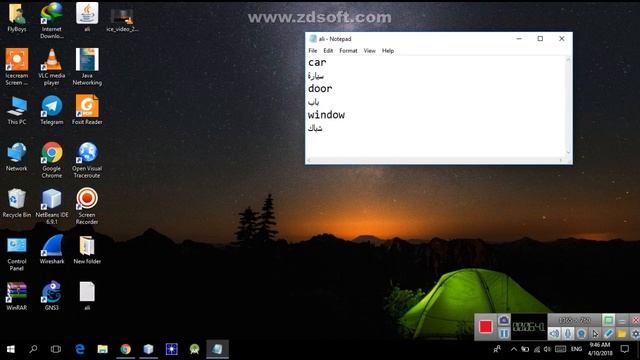Open the volume control in system tray
The image size is (640, 360).
click(547, 349)
